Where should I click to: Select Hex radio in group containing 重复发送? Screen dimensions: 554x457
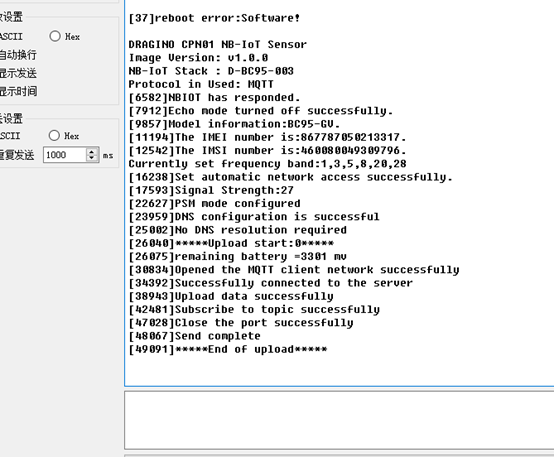click(x=54, y=135)
